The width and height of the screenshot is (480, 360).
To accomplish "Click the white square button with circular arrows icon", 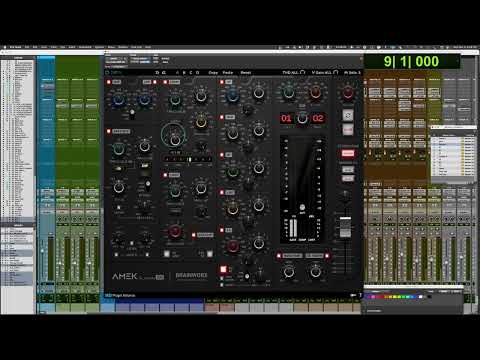I will [x=348, y=116].
